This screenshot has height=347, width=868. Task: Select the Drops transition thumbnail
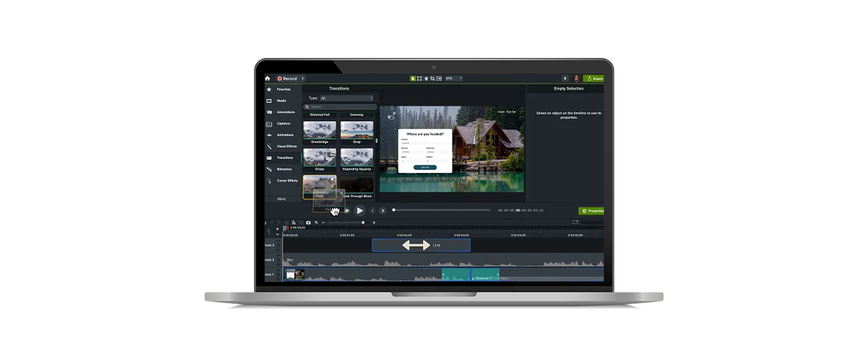click(319, 157)
